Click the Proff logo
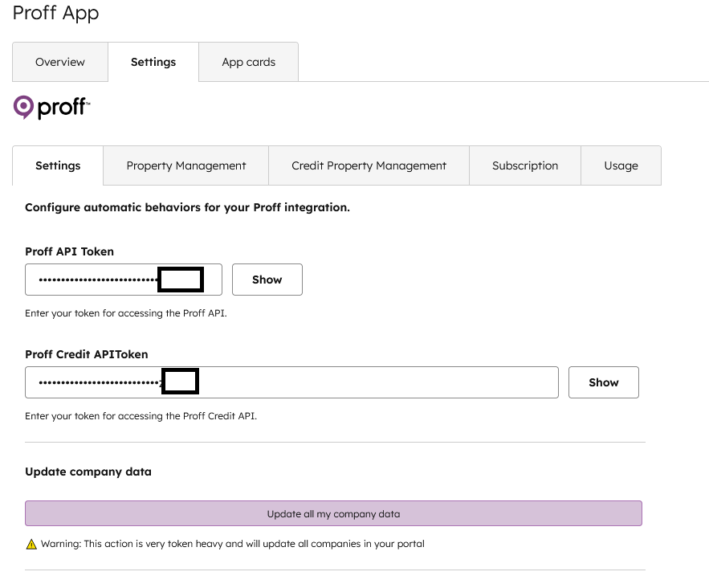 (51, 108)
